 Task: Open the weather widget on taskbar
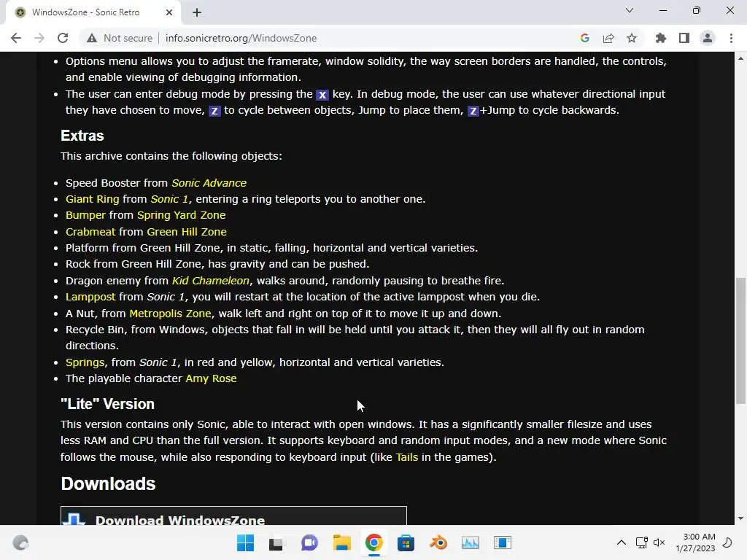pos(20,542)
